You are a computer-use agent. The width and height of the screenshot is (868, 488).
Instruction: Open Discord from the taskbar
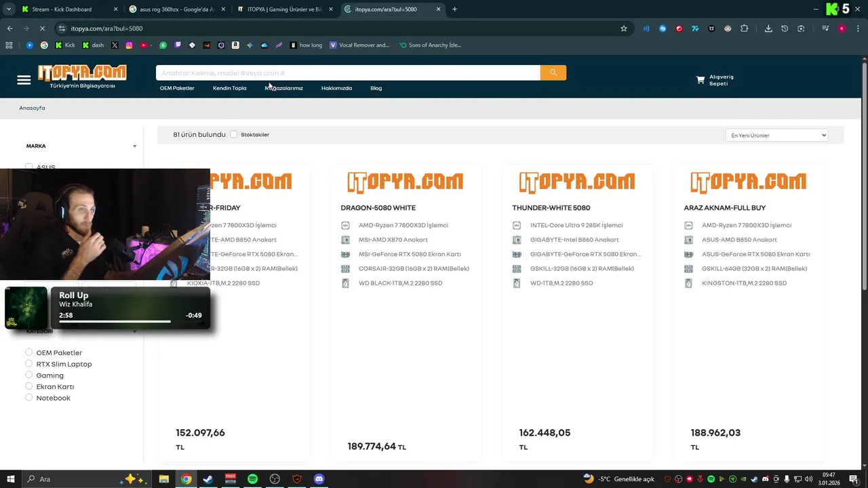319,479
